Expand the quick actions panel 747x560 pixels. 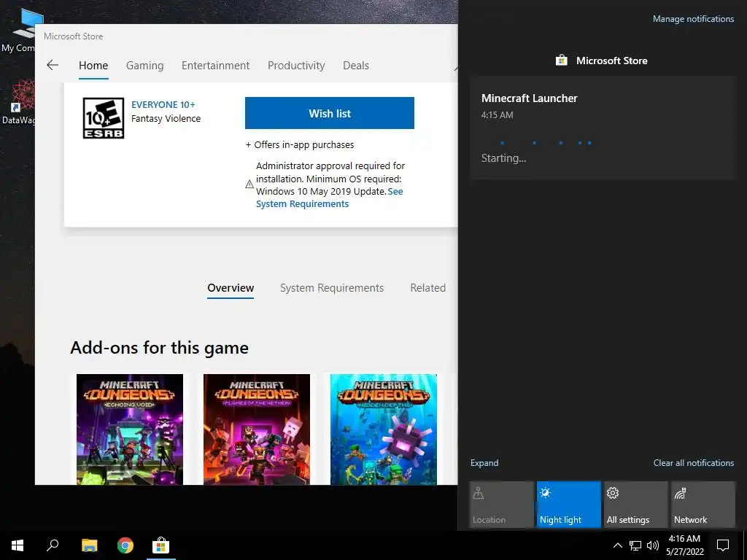click(484, 463)
